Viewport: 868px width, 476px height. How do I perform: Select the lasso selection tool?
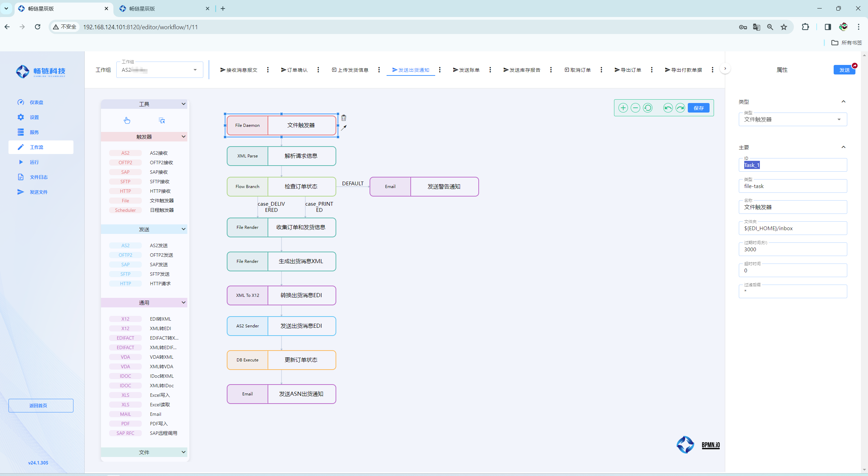[x=162, y=120]
